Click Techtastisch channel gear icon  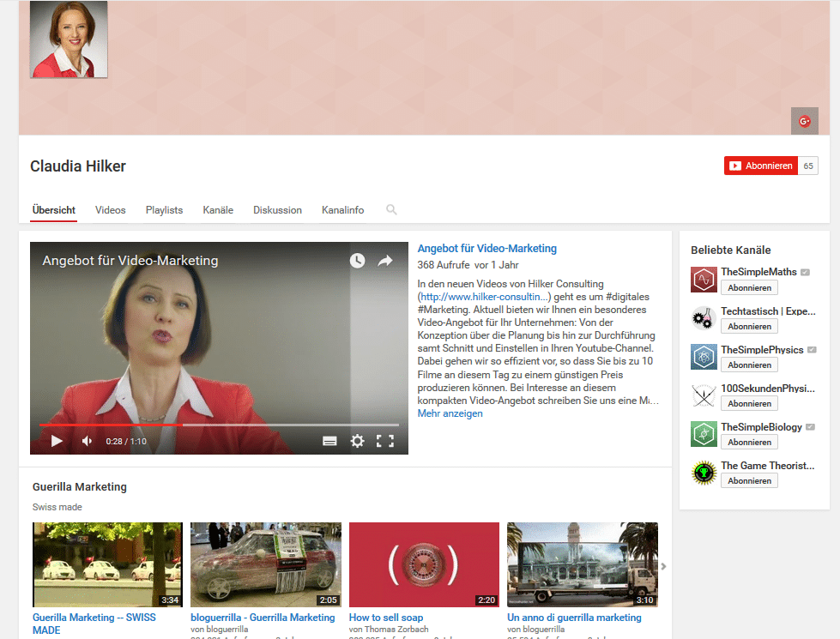704,318
